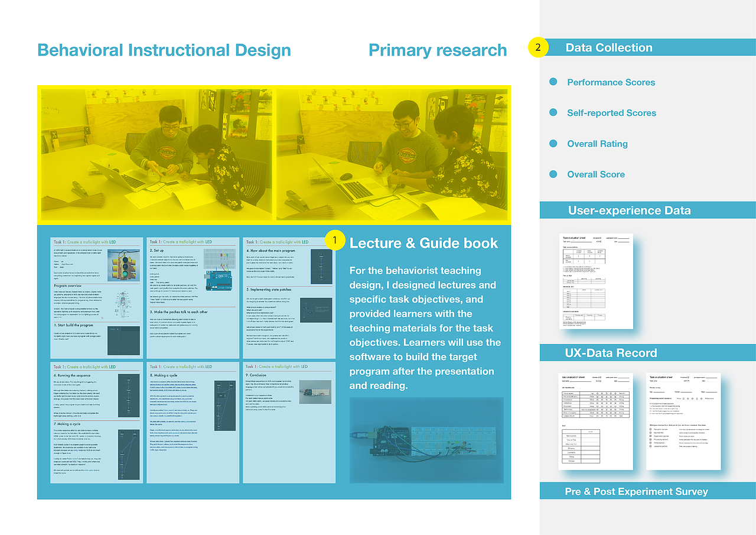The width and height of the screenshot is (756, 535).
Task: Select the User-experience Data header bar
Action: 648,210
